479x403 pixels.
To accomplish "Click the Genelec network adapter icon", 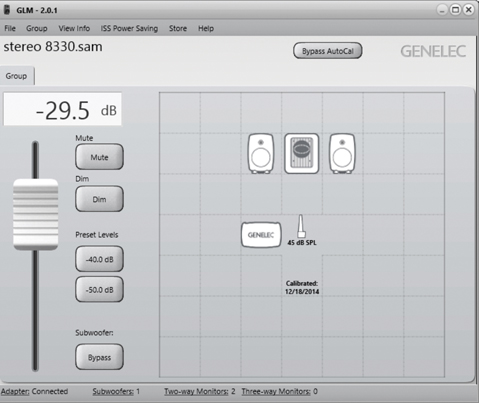I will 261,235.
